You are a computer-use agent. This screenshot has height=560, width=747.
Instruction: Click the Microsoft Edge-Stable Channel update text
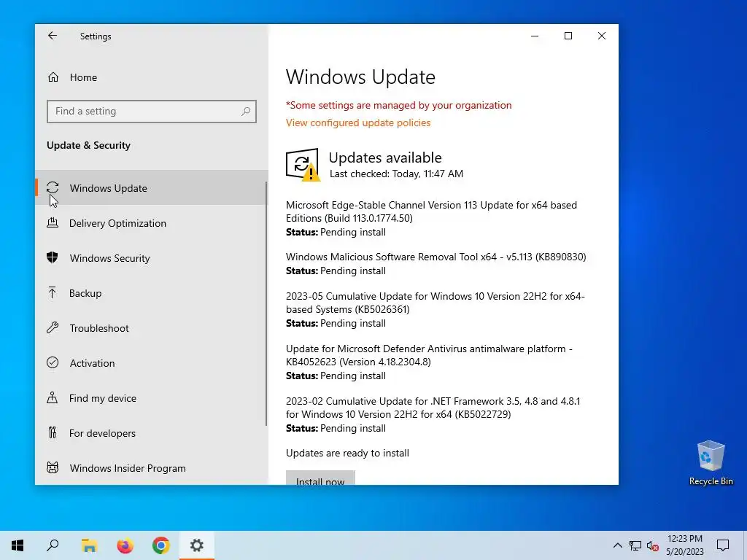[431, 211]
